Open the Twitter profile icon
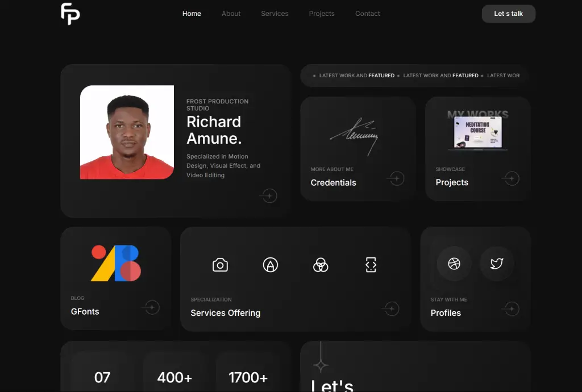Screen dimensions: 582x392 pyautogui.click(x=497, y=264)
